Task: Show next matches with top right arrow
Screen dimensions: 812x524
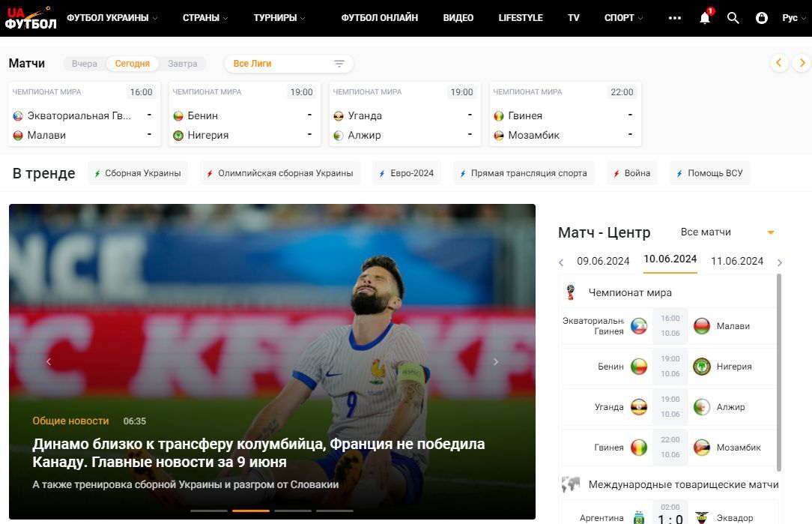Action: 802,63
